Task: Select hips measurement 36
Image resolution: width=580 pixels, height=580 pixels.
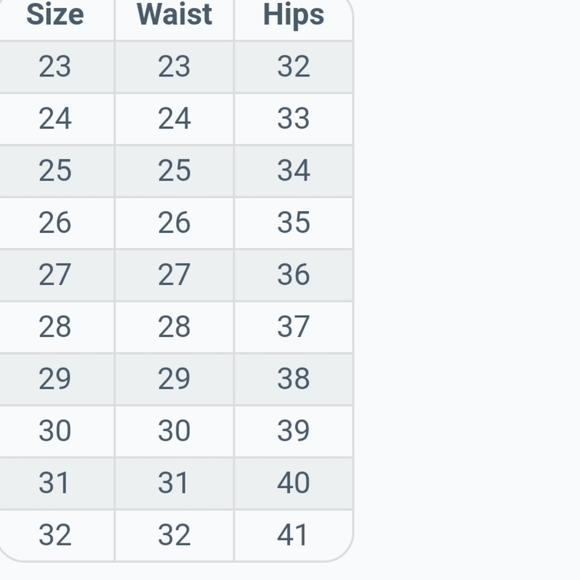Action: pyautogui.click(x=294, y=275)
